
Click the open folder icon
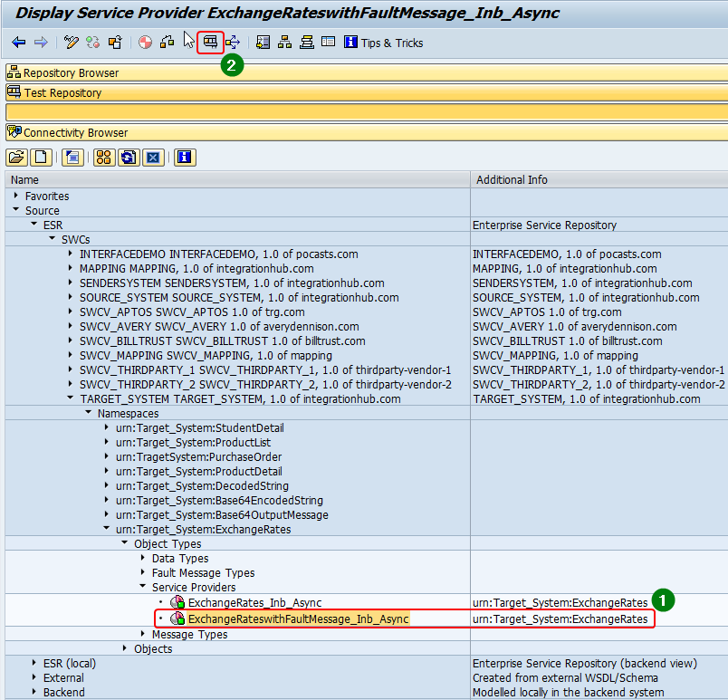(16, 158)
